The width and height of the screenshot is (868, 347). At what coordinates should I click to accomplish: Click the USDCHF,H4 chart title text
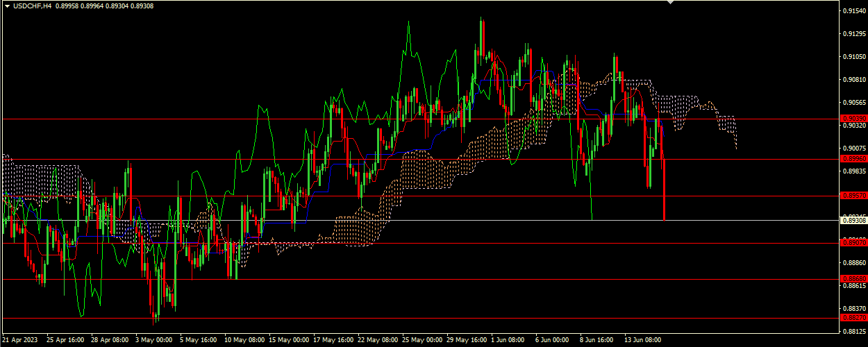(x=32, y=5)
